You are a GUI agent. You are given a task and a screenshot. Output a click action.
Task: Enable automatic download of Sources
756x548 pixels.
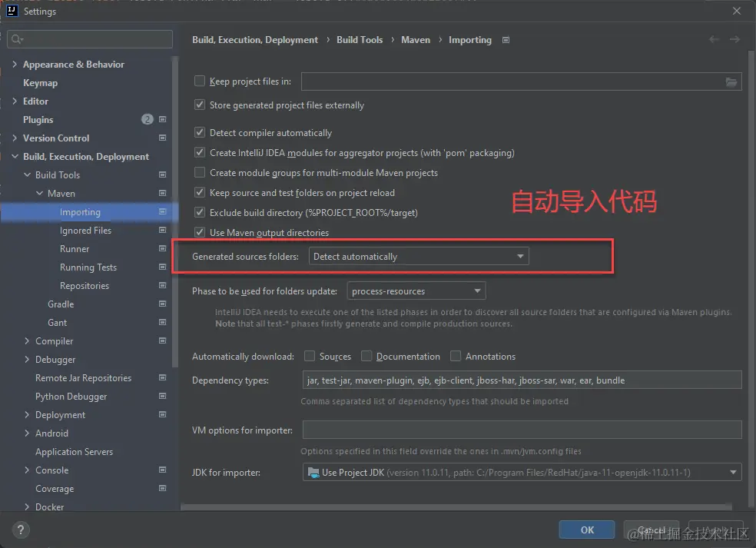(x=310, y=356)
